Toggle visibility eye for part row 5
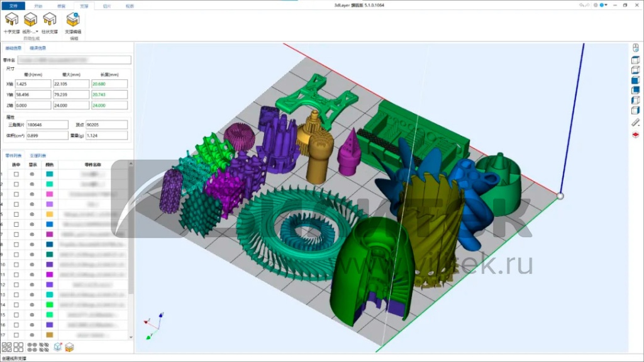 coord(32,214)
